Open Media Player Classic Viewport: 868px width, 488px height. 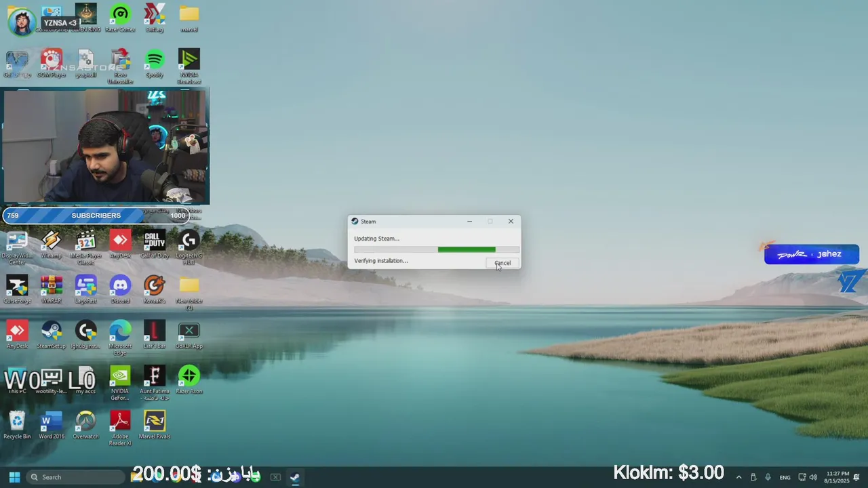click(85, 247)
